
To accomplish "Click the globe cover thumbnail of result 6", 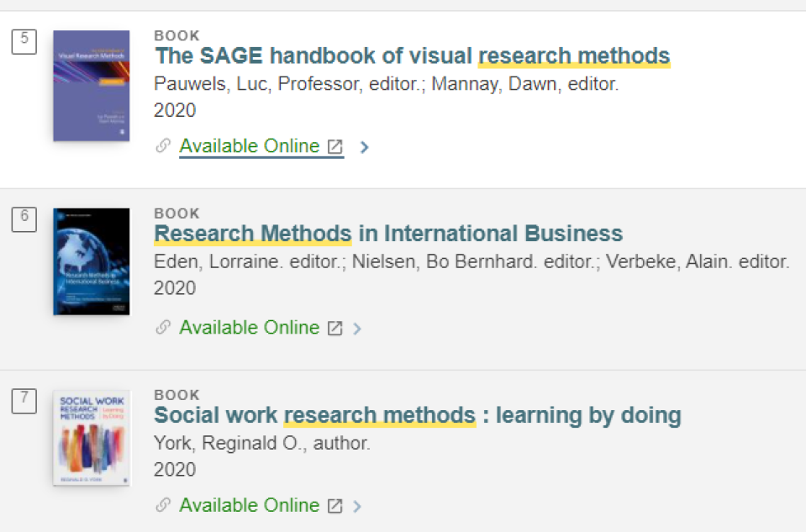I will 92,261.
